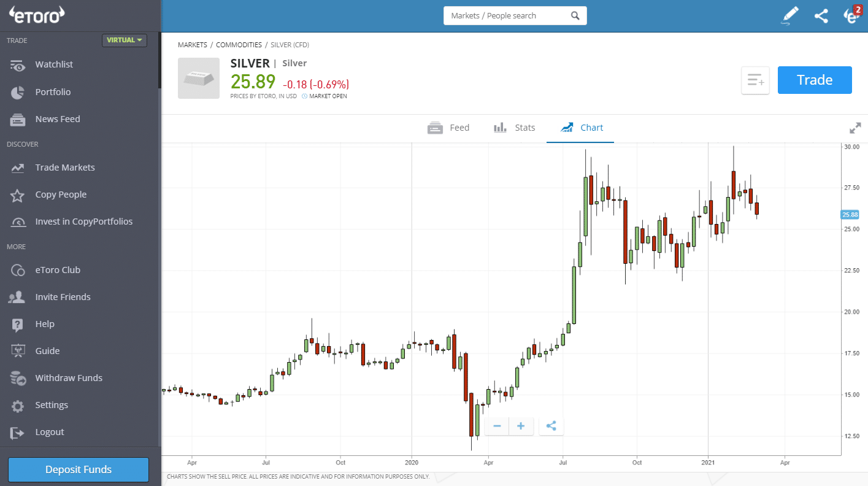Click the Withdraw Funds coins icon
This screenshot has width=868, height=486.
point(17,379)
